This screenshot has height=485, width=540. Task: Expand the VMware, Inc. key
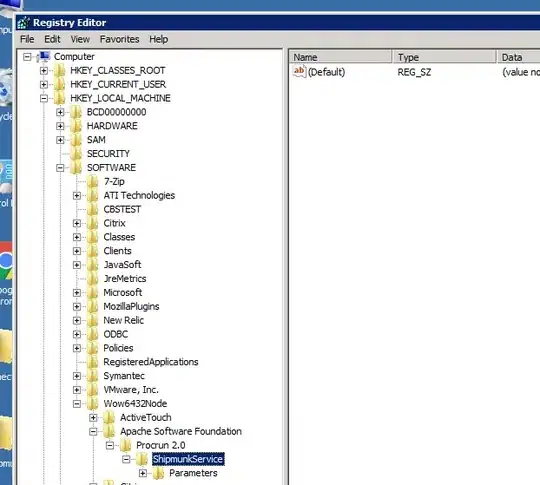[77, 390]
